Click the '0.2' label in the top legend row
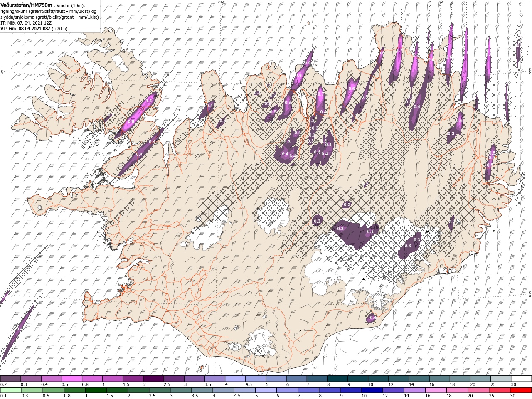The width and height of the screenshot is (532, 399). pos(3,384)
